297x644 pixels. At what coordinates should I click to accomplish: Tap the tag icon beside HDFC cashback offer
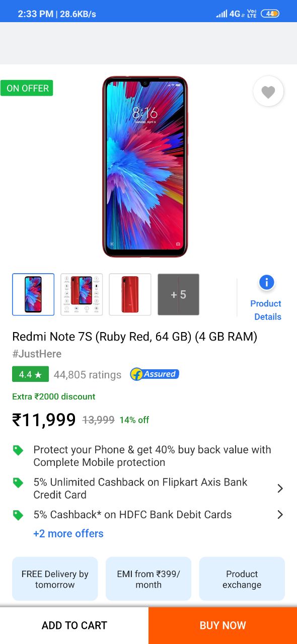pos(18,515)
